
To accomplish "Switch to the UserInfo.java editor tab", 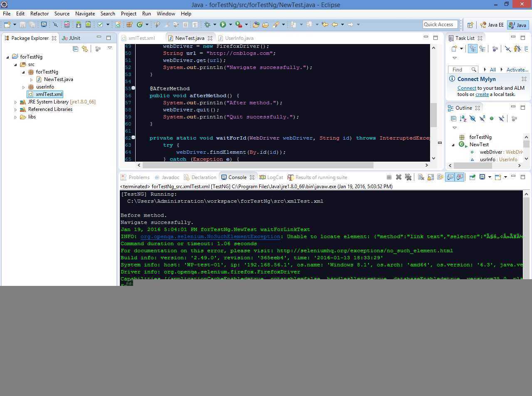I will [236, 38].
